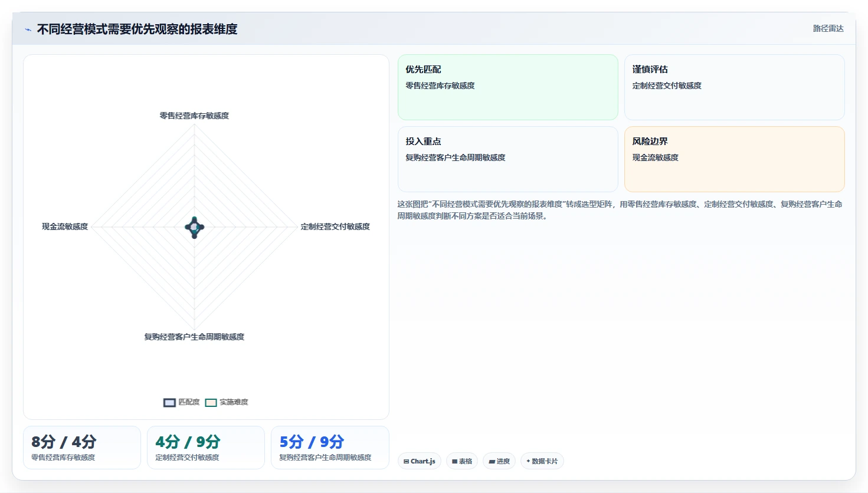Screen dimensions: 868x493
Task: Select the 8分 / 4分 score card
Action: (82, 448)
